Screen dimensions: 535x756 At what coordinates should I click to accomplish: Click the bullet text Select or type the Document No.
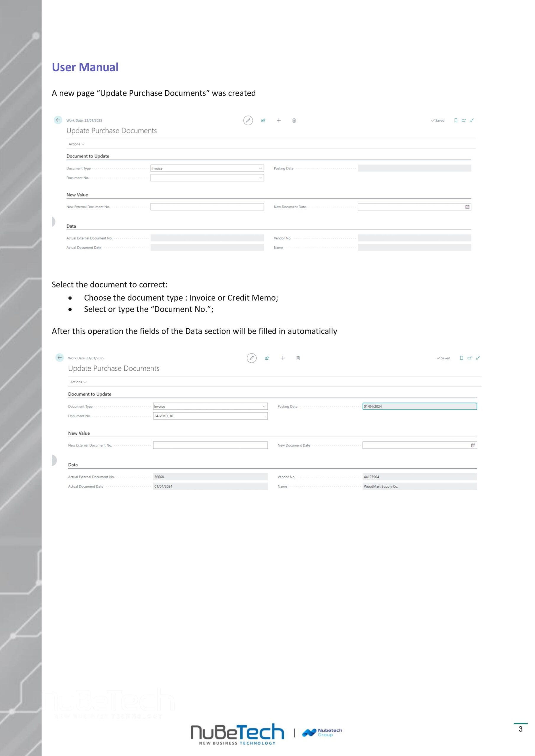point(149,309)
